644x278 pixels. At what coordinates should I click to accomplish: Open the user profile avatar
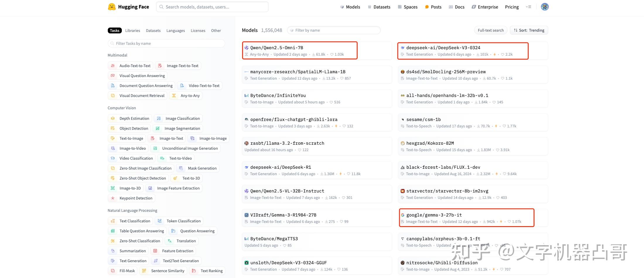pos(544,7)
